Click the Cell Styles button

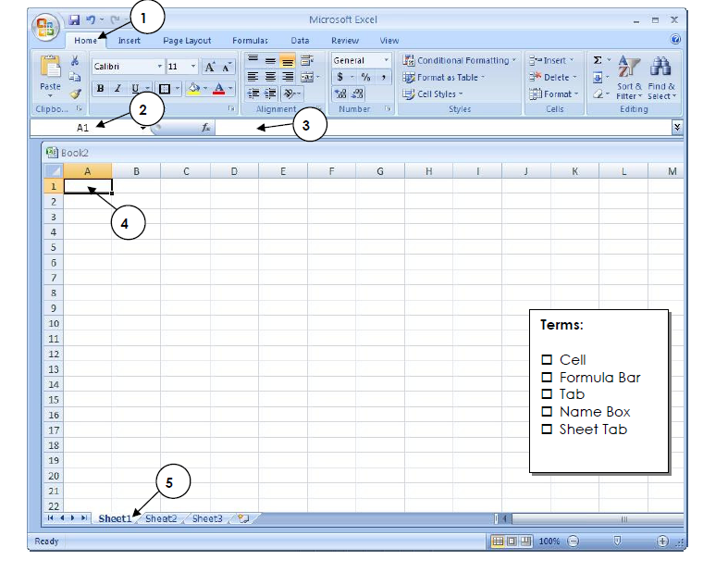[434, 94]
